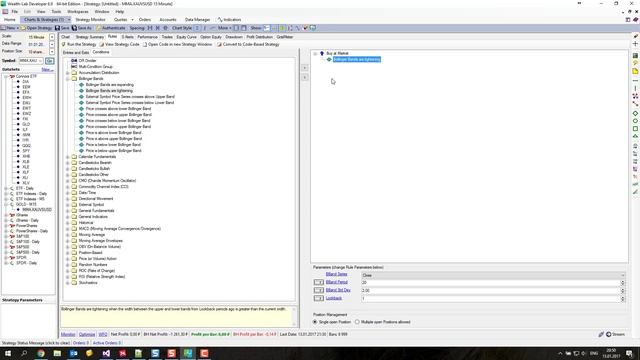This screenshot has width=640, height=360.
Task: Select 'Price is below upper Bollinger Band'
Action: click(113, 151)
